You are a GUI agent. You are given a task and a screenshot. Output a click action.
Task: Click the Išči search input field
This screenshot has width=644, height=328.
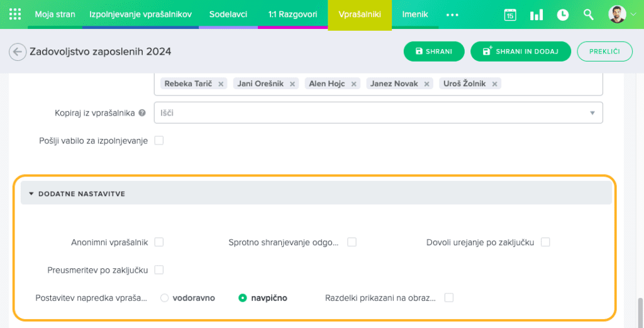378,112
